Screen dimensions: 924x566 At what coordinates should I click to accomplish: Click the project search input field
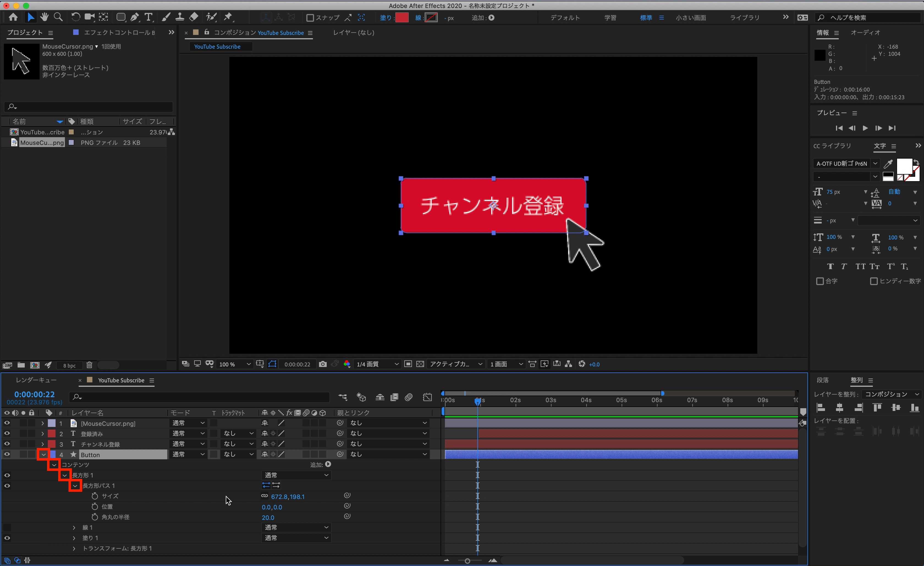89,107
